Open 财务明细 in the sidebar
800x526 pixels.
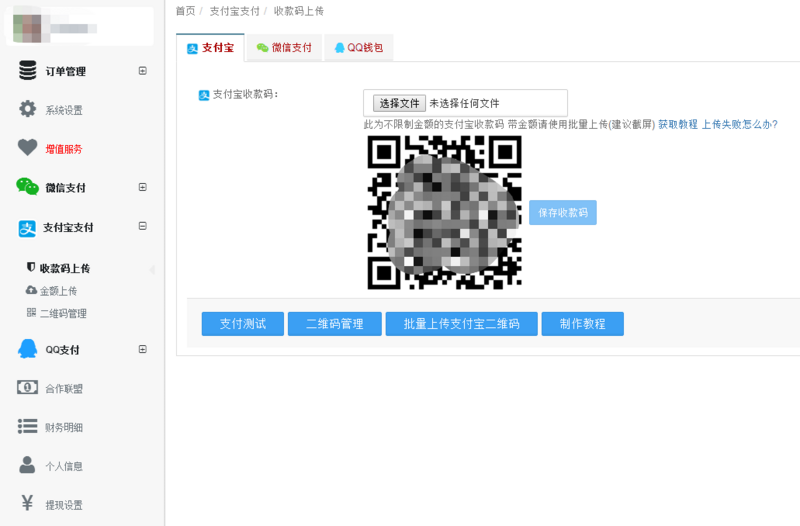pos(64,428)
